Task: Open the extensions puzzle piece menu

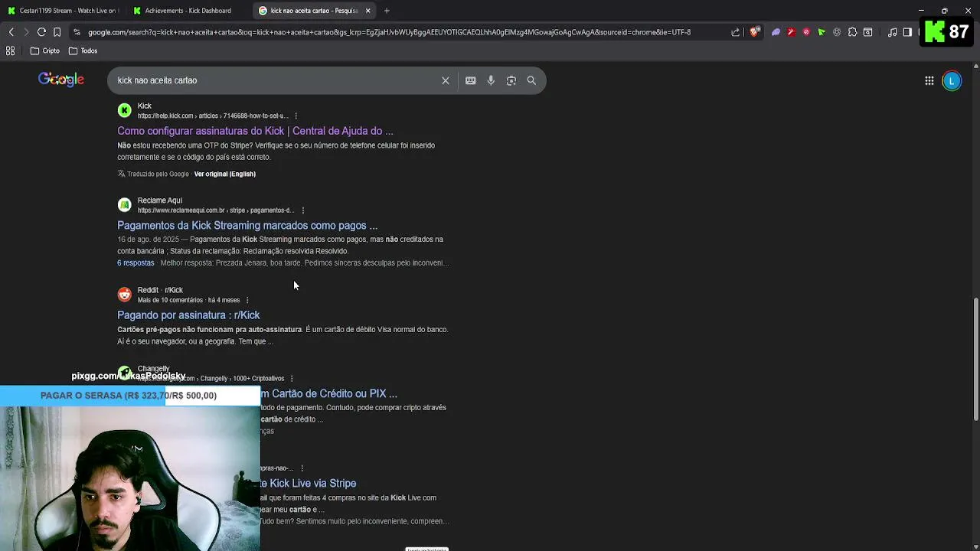Action: (852, 32)
